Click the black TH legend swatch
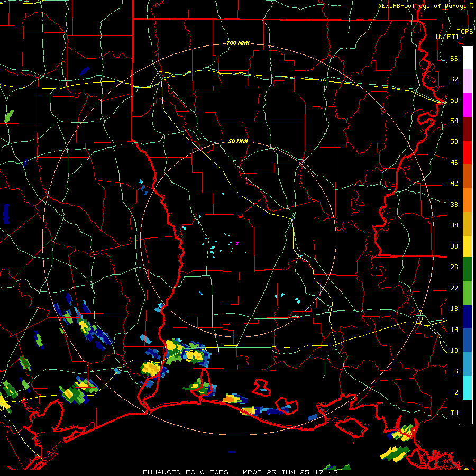The width and height of the screenshot is (476, 476). (x=467, y=411)
